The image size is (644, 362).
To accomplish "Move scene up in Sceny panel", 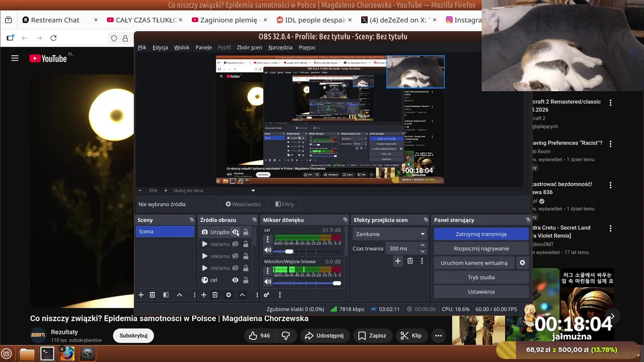I will point(180,295).
